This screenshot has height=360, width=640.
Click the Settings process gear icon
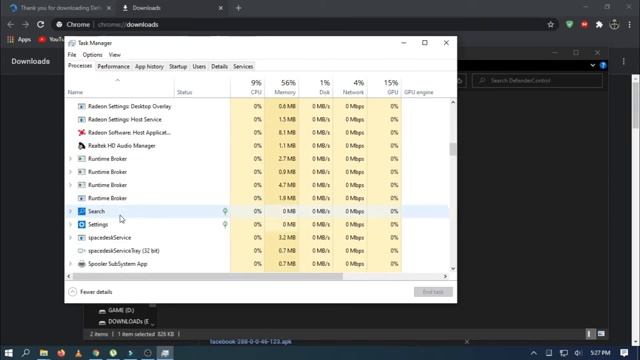click(82, 224)
